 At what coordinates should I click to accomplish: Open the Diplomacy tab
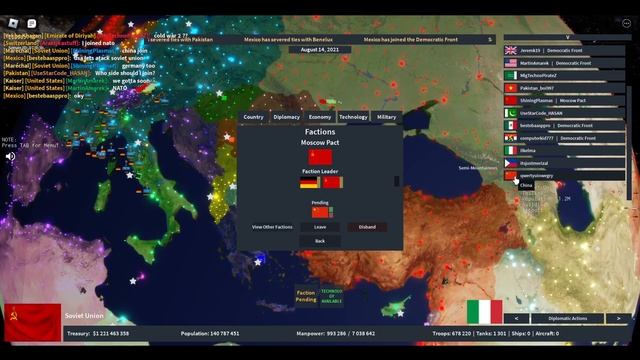click(x=287, y=117)
